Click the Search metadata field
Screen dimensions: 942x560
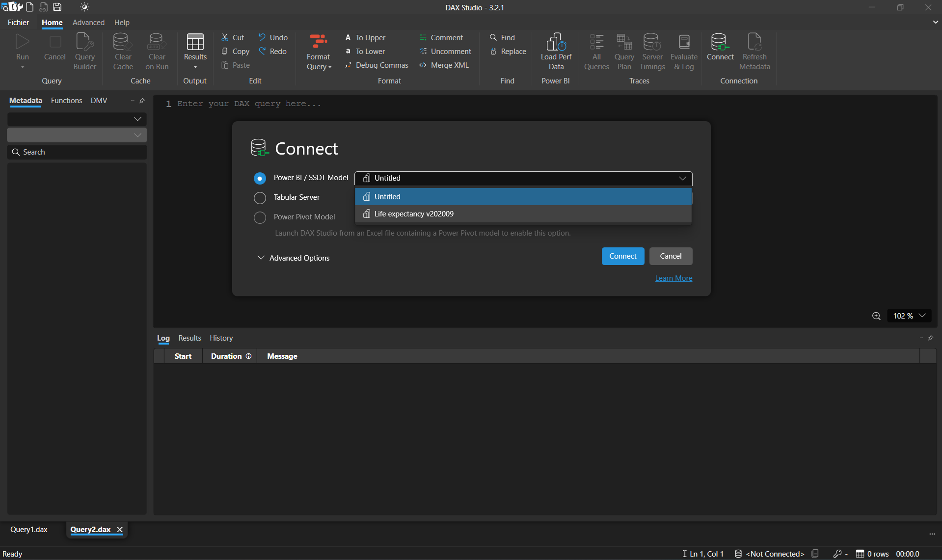[77, 152]
